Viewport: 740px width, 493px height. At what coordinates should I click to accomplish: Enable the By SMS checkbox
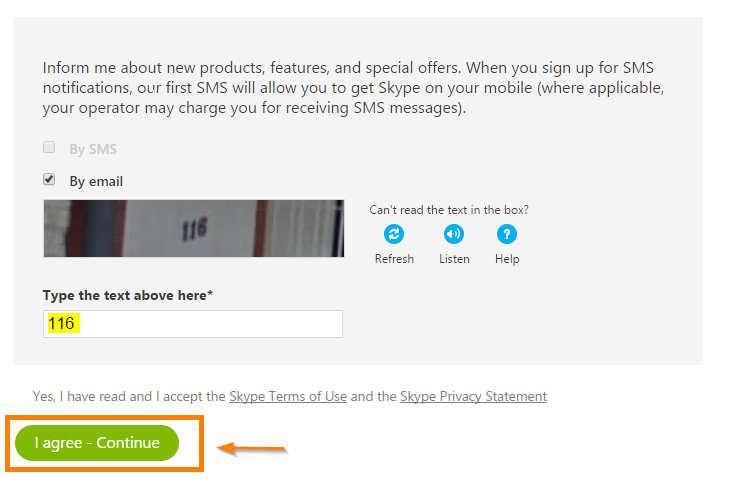(x=49, y=147)
